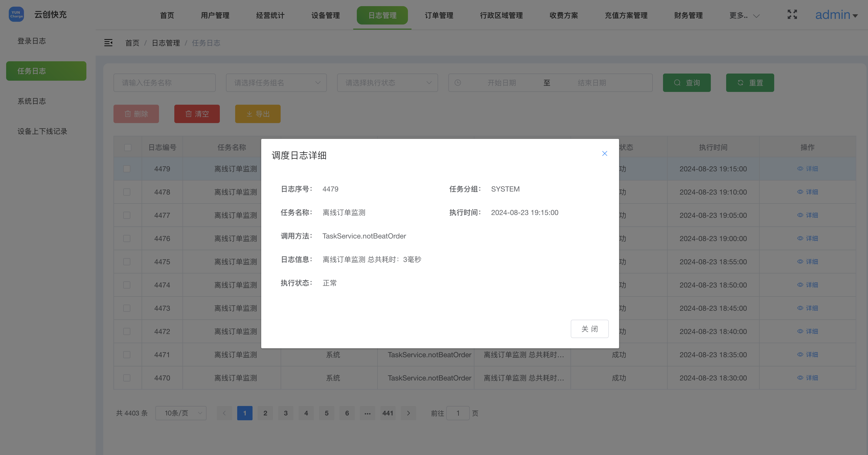This screenshot has height=455, width=868.
Task: Click the clock icon in date range field
Action: [x=458, y=83]
